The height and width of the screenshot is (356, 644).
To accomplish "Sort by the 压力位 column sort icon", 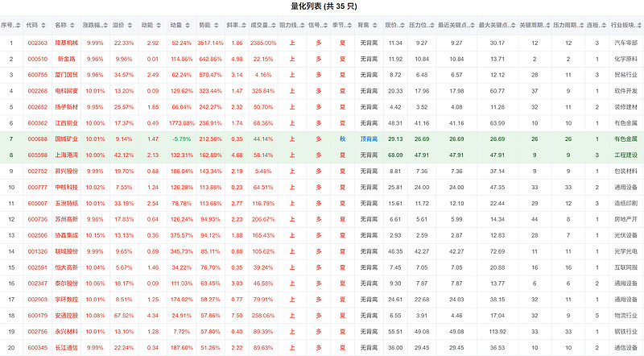I will click(x=431, y=26).
